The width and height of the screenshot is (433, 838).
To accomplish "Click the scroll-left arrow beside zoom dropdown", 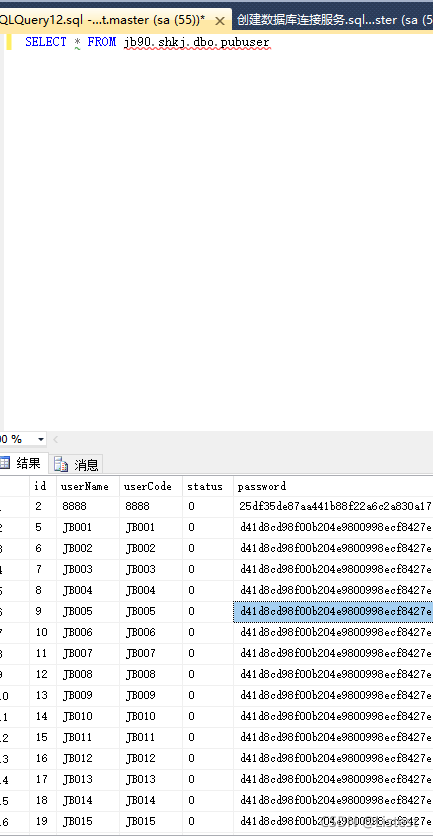I will pyautogui.click(x=56, y=439).
